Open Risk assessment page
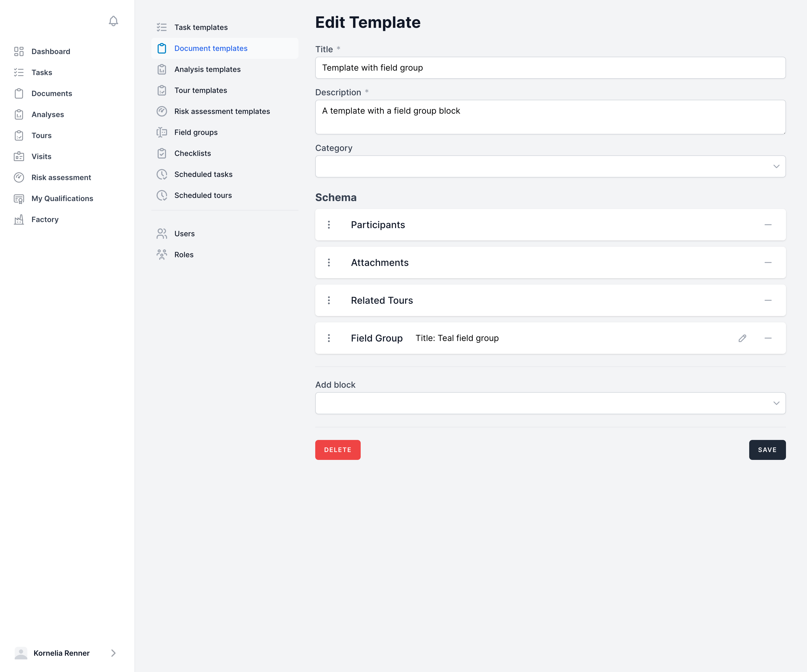The width and height of the screenshot is (807, 672). pyautogui.click(x=61, y=177)
